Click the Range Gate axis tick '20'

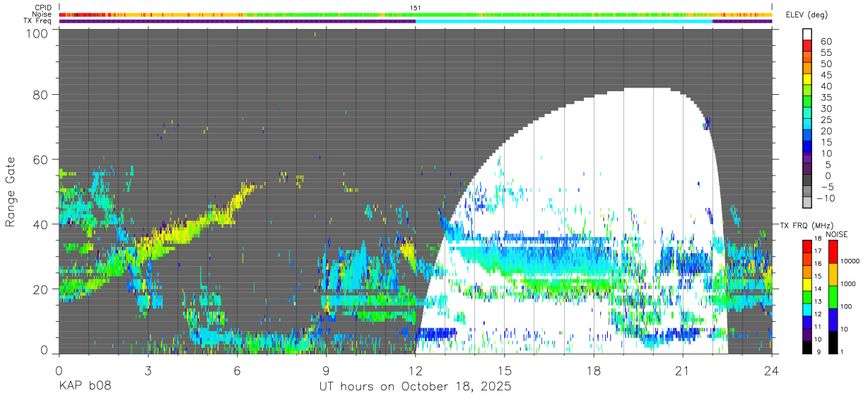[41, 289]
